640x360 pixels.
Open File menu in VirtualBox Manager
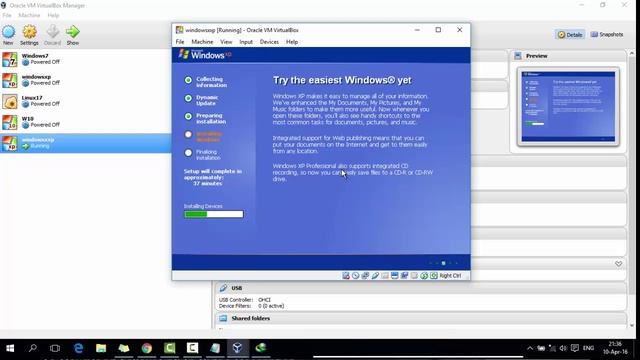point(7,16)
